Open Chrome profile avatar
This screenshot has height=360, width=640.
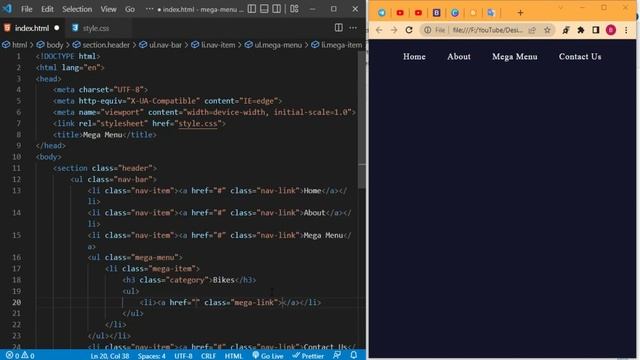coord(611,30)
